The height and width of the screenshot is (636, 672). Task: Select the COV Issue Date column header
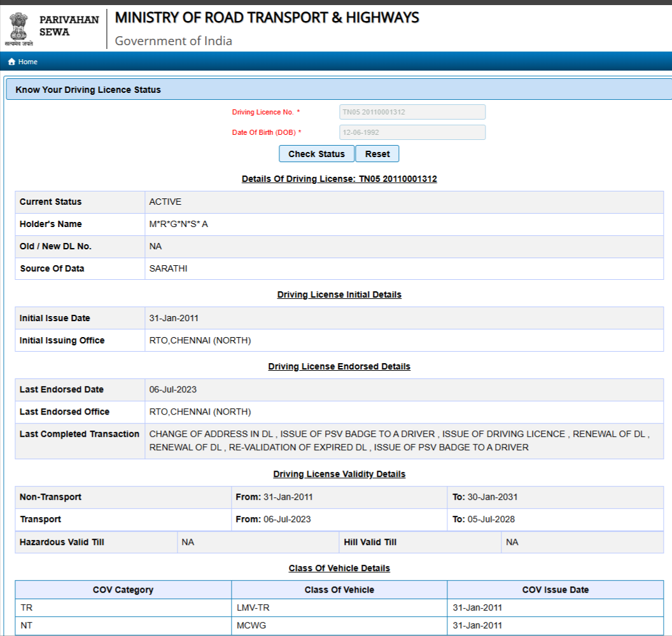click(x=555, y=590)
